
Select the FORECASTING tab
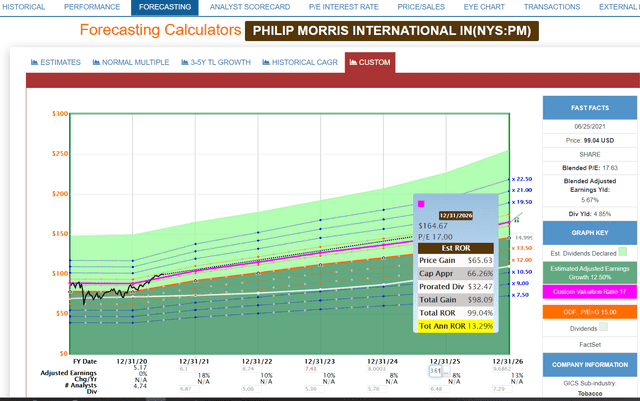click(165, 7)
